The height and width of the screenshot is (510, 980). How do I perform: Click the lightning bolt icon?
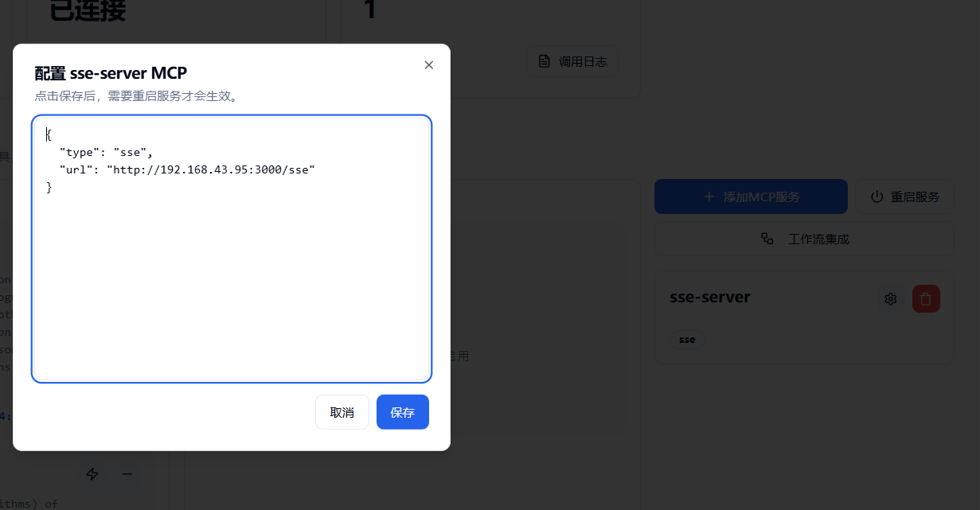92,474
